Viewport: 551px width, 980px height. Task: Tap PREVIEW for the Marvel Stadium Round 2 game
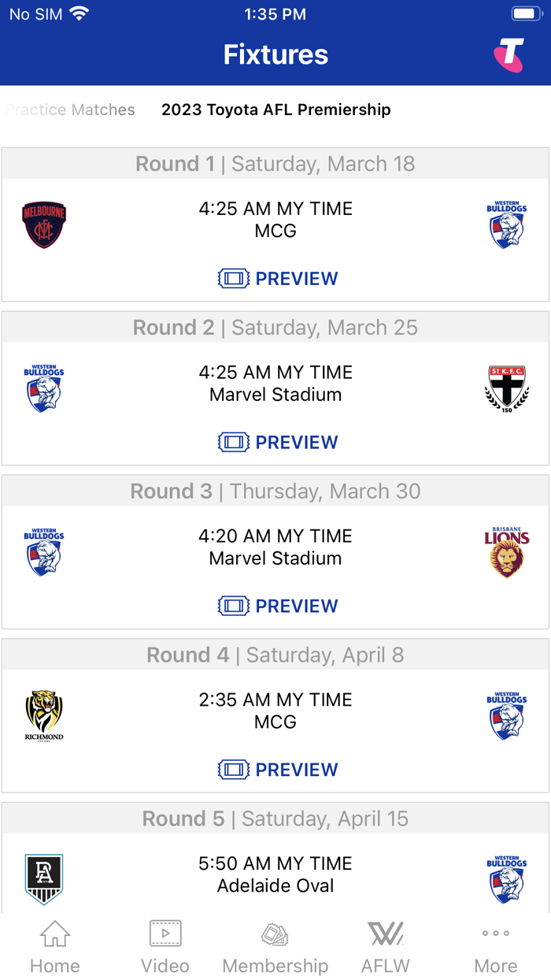[x=278, y=442]
